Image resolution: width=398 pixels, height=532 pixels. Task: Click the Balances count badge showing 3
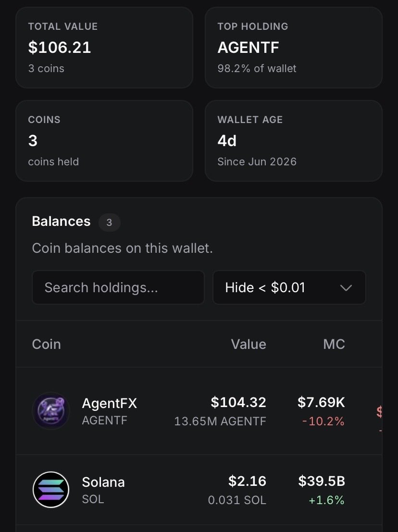(109, 223)
